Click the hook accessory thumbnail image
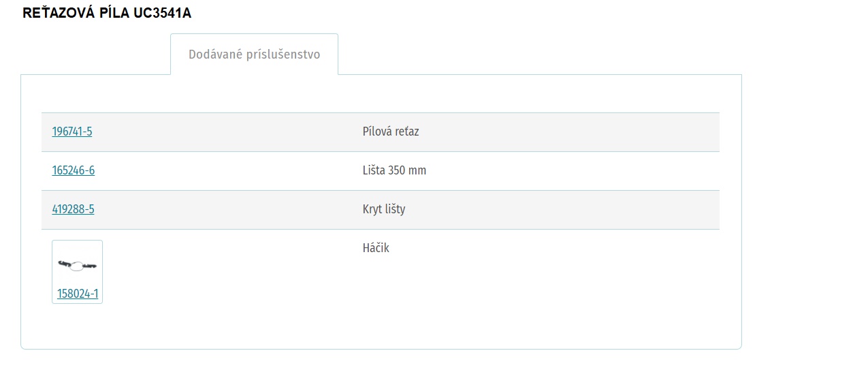Viewport: 868px width, 370px height. point(77,265)
